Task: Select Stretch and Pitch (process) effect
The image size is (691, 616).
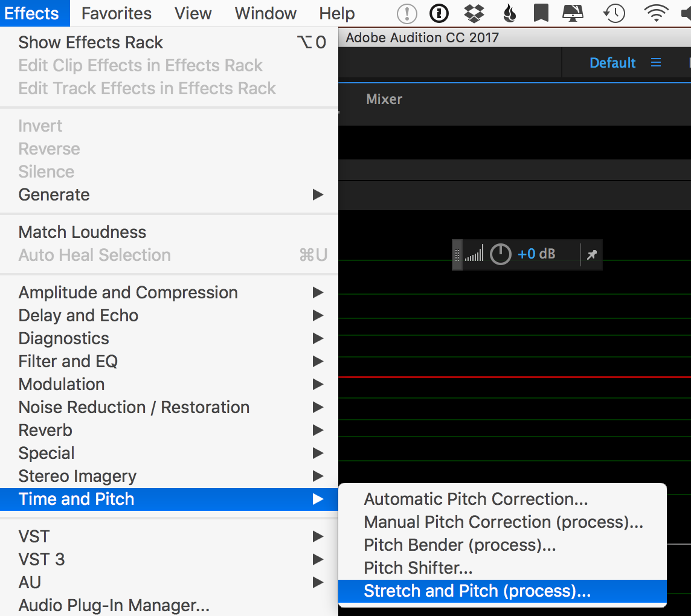Action: click(x=477, y=591)
